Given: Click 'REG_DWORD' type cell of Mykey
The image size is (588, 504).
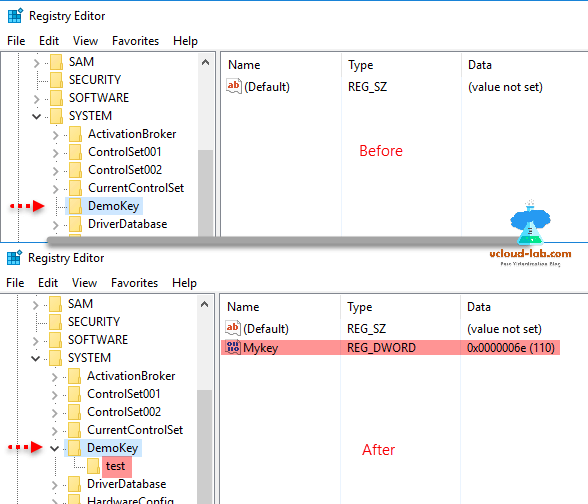Looking at the screenshot, I should 381,348.
